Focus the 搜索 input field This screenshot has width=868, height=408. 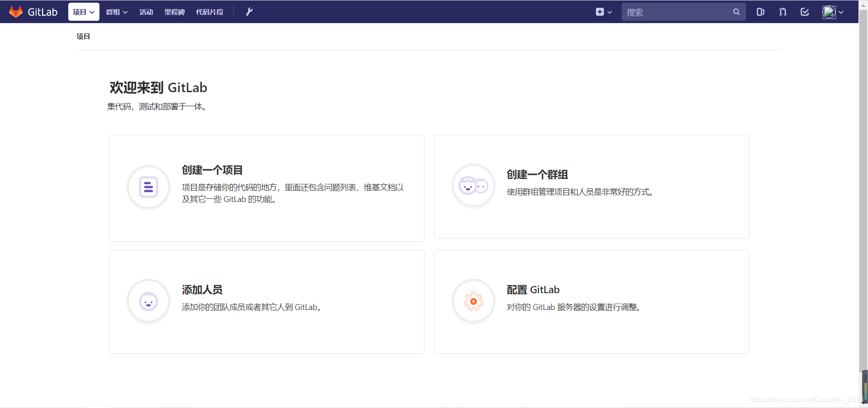pos(683,12)
